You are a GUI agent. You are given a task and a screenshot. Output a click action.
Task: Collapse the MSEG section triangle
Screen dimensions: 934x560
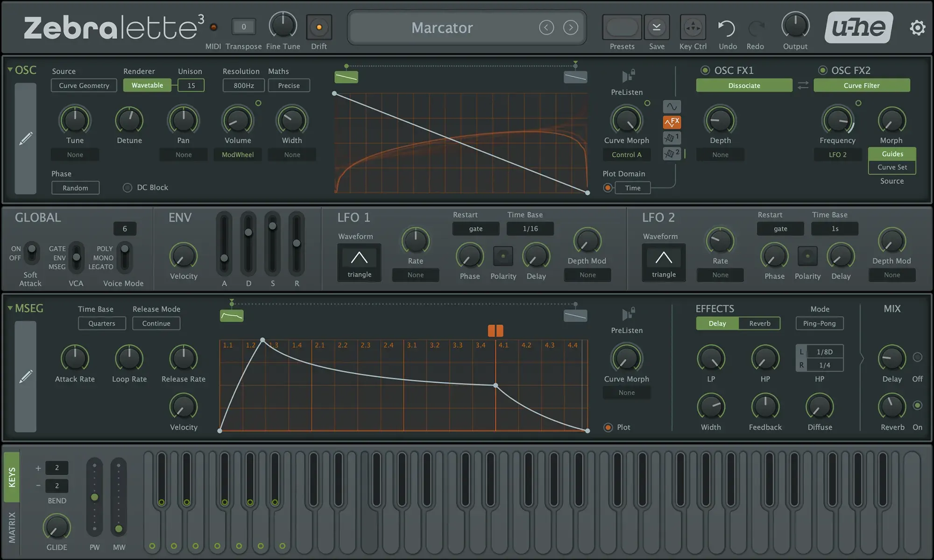click(10, 308)
